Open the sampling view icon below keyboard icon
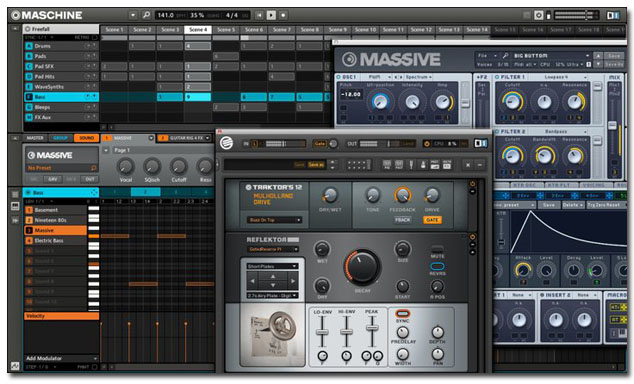The height and width of the screenshot is (384, 634). pyautogui.click(x=15, y=220)
